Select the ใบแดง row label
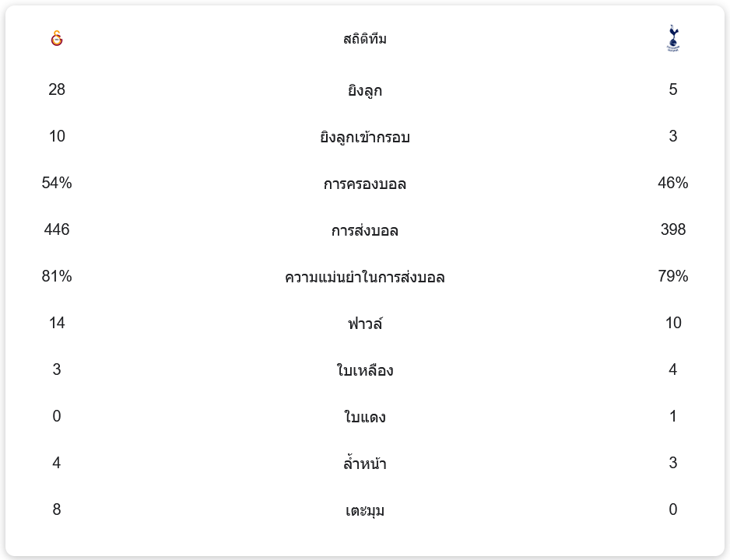 (x=365, y=417)
